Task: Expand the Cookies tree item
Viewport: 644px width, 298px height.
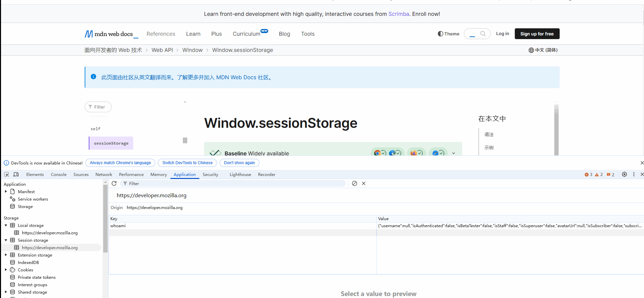Action: pos(6,270)
